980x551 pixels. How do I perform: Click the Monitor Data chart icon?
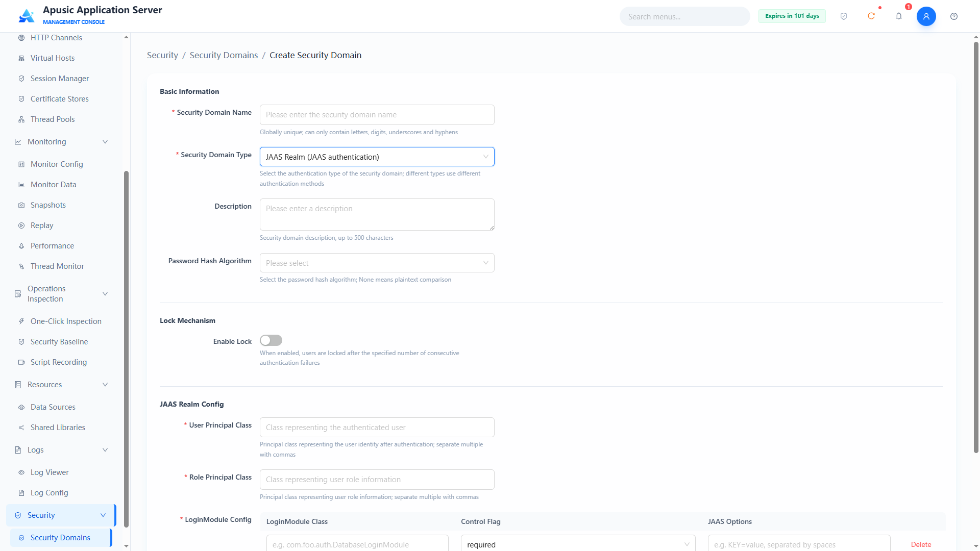point(21,185)
